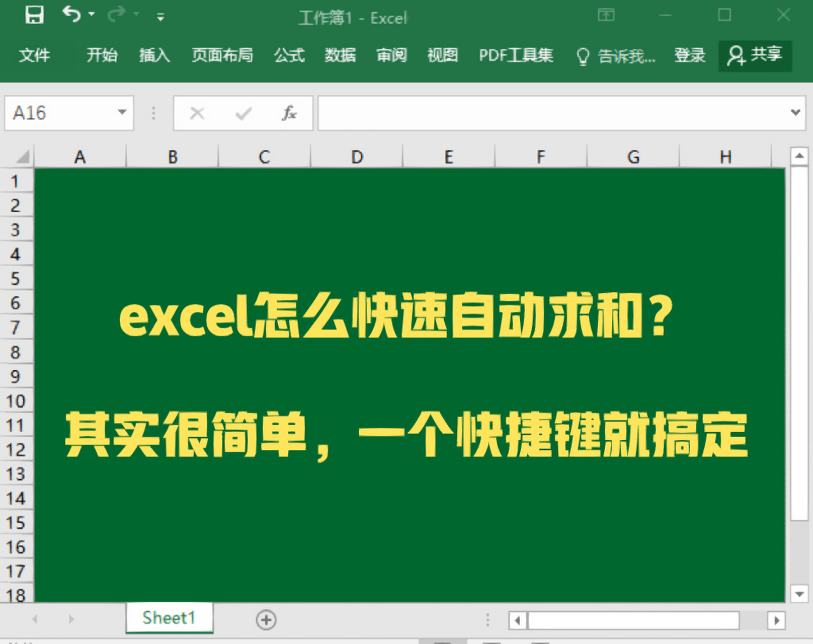Click the horizontal scrollbar thumb
This screenshot has height=644, width=813.
pyautogui.click(x=633, y=620)
